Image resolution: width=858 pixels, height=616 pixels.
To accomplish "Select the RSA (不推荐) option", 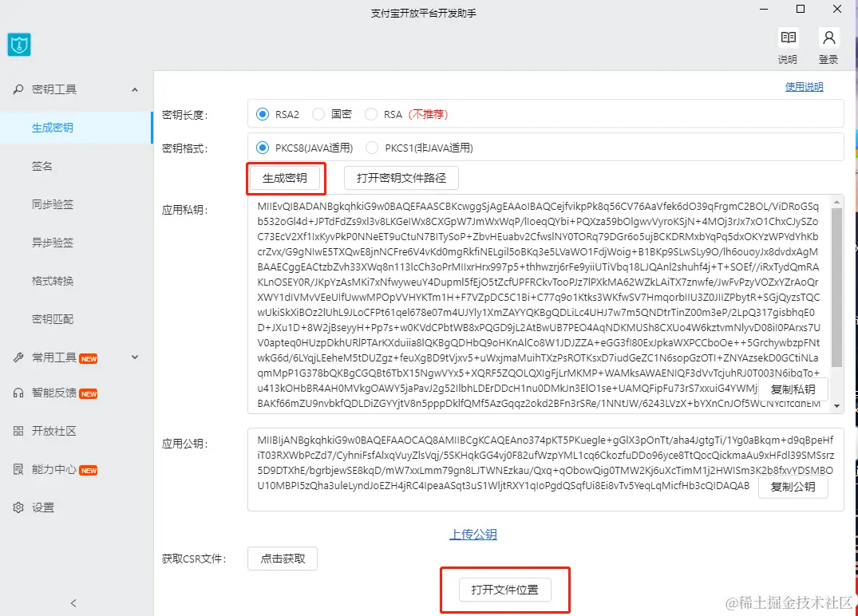I will (371, 114).
